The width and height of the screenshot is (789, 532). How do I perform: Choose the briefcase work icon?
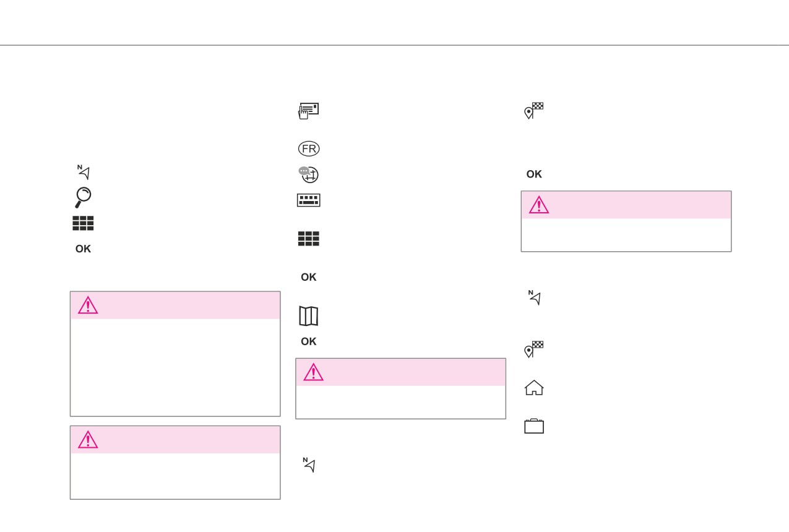[x=534, y=426]
